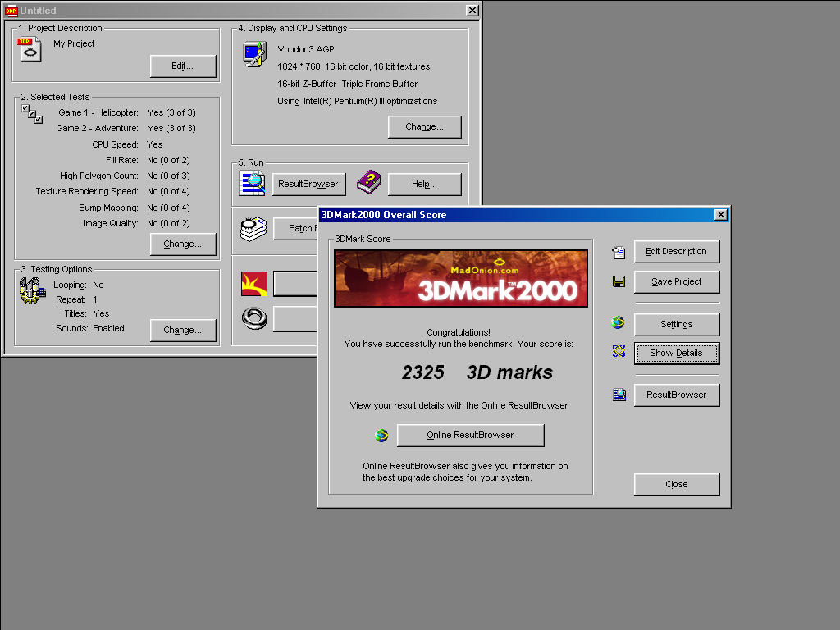Open the Help button

pos(424,184)
